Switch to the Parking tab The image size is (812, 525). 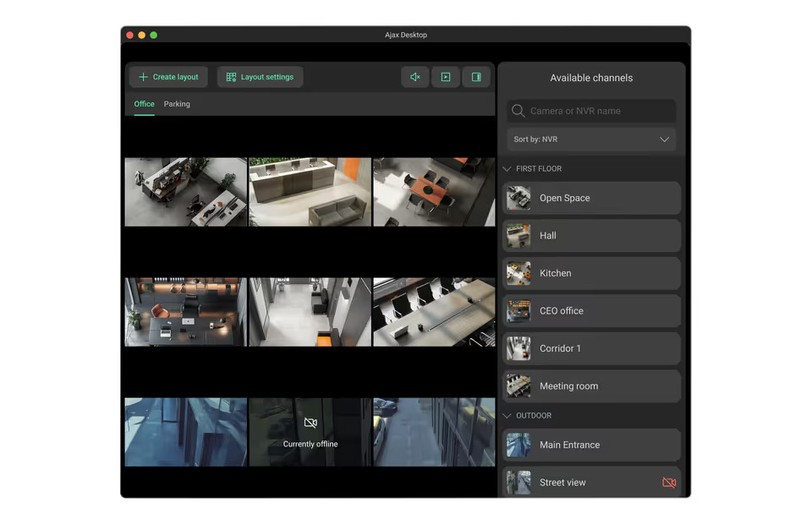pos(177,104)
